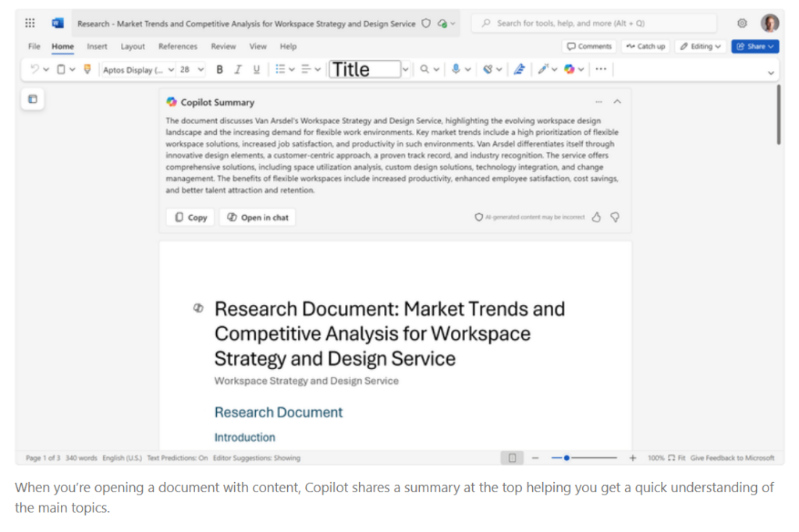799x532 pixels.
Task: Click the zoom slider in status bar
Action: point(566,458)
